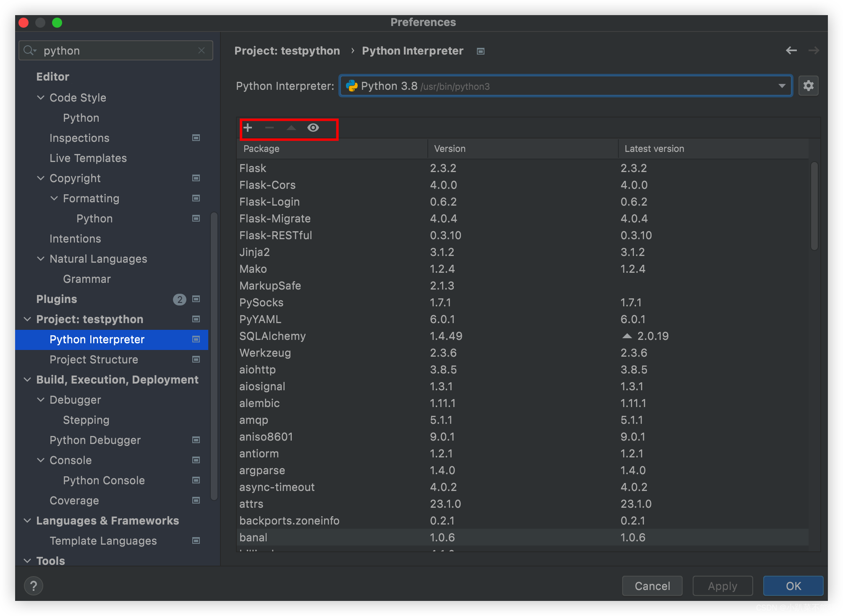Screen dimensions: 843x616
Task: Click the help question mark button
Action: tap(34, 586)
